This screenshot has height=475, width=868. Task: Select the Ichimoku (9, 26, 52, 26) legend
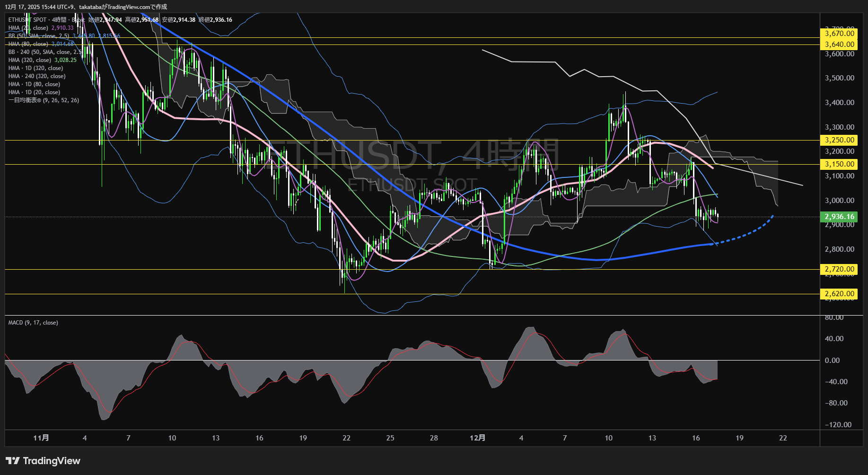44,100
